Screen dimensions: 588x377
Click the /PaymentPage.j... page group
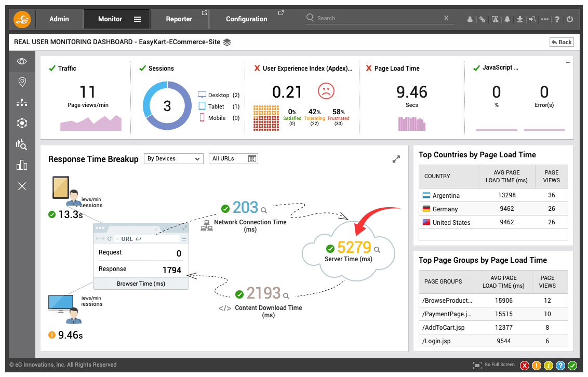pos(447,314)
